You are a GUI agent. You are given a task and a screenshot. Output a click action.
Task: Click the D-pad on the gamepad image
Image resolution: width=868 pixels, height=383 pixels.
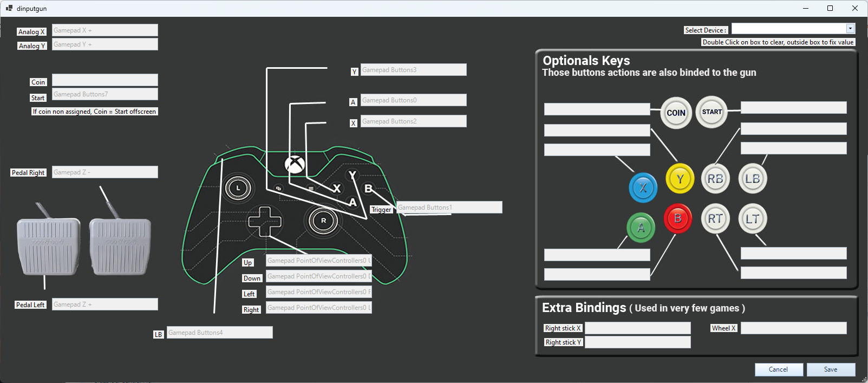point(265,221)
